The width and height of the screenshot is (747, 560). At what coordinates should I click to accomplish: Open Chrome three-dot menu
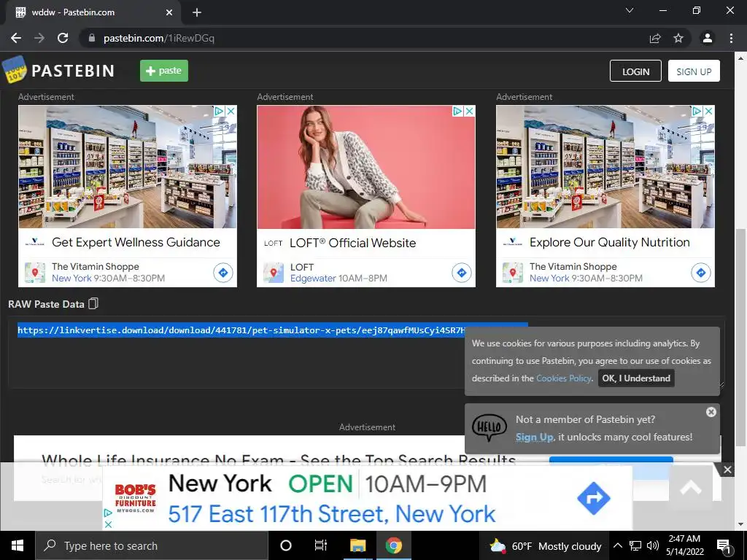tap(731, 38)
